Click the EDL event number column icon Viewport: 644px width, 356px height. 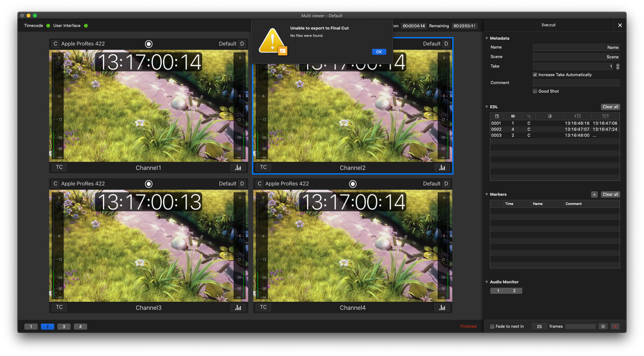tap(497, 116)
